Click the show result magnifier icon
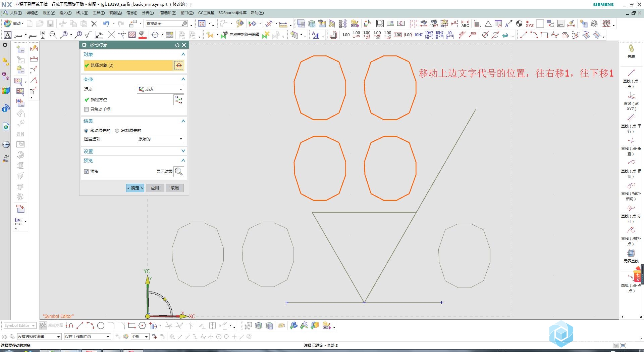 click(x=179, y=172)
